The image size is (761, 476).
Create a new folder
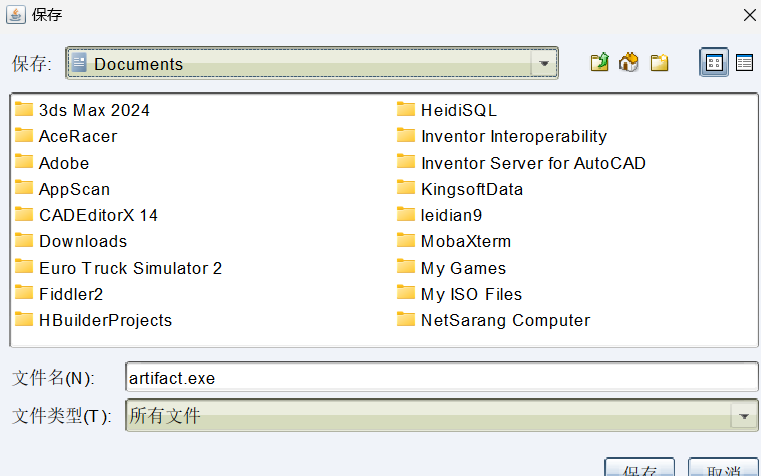tap(659, 63)
